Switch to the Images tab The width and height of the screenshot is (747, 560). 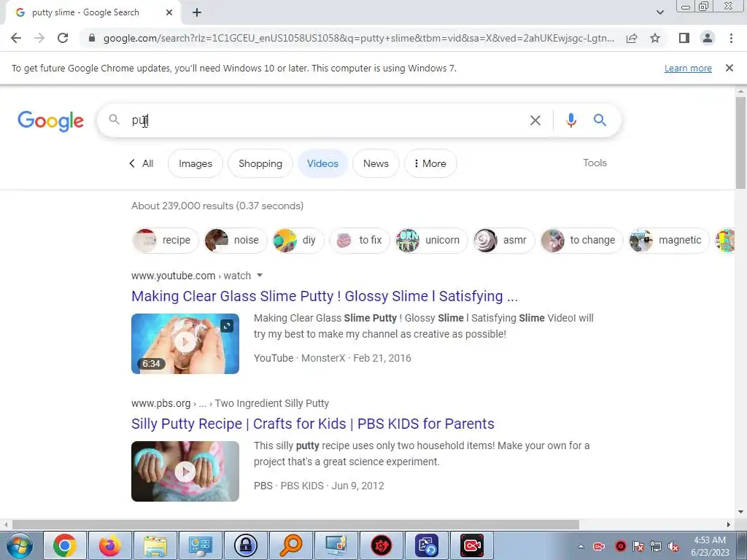[x=196, y=163]
